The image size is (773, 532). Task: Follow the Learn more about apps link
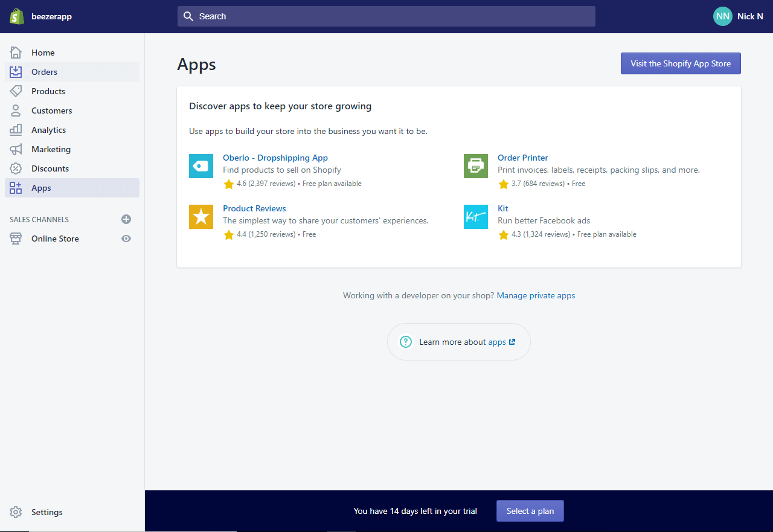coord(497,342)
